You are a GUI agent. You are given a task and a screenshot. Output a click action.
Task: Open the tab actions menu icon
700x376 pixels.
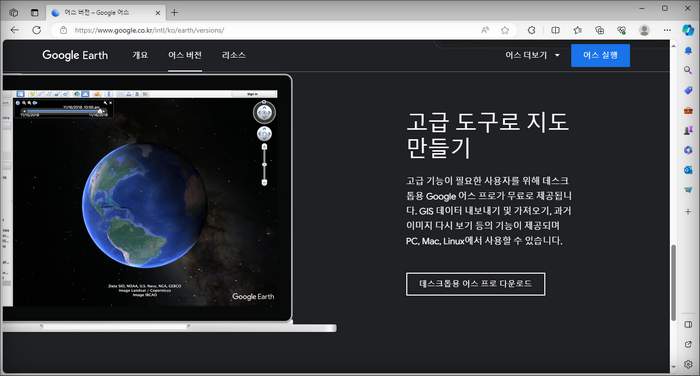[34, 13]
